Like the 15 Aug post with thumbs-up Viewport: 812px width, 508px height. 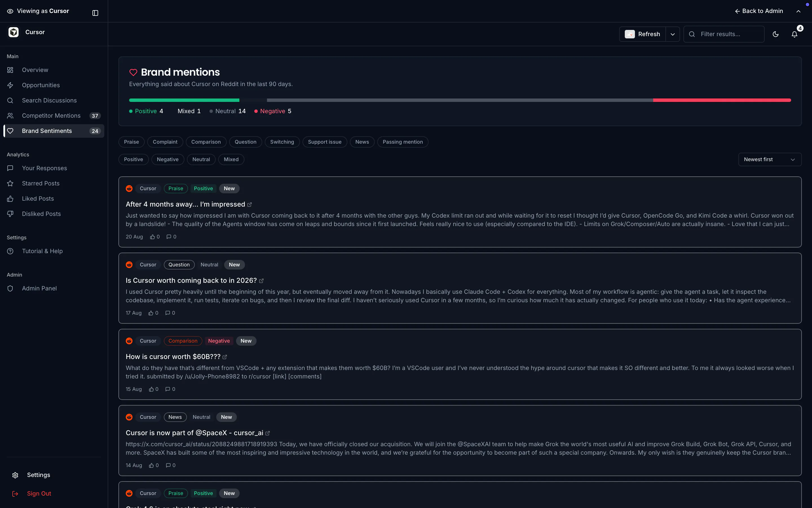click(151, 389)
